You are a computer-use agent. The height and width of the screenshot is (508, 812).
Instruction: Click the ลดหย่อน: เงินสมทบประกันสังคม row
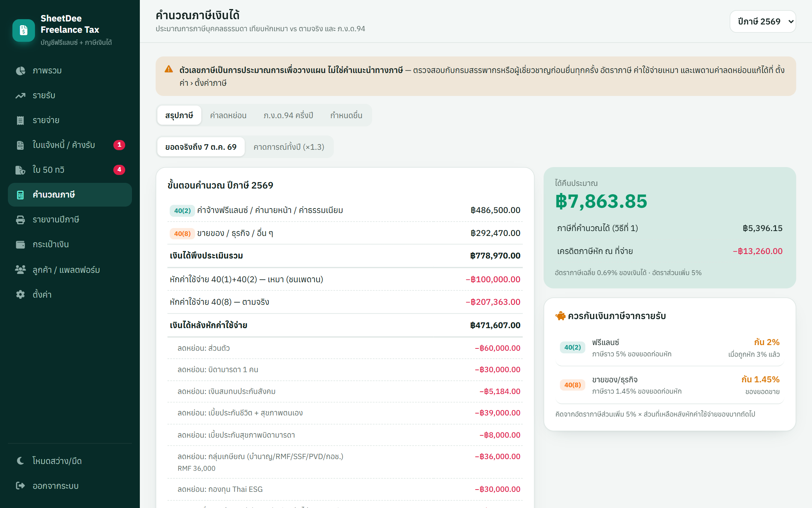(x=345, y=391)
